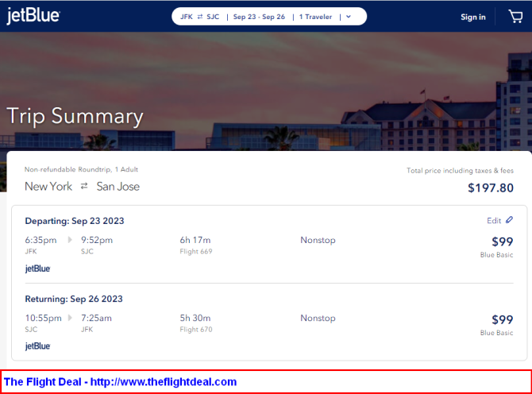Click the swap arrows between JFK and SJC
The height and width of the screenshot is (394, 532).
click(x=200, y=17)
